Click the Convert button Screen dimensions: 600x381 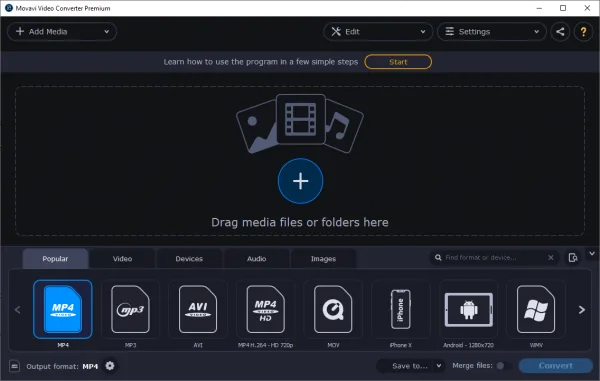(556, 366)
